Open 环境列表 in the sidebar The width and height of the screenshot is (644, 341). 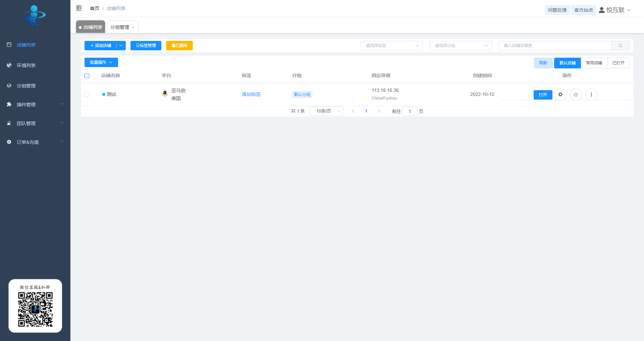coord(35,65)
